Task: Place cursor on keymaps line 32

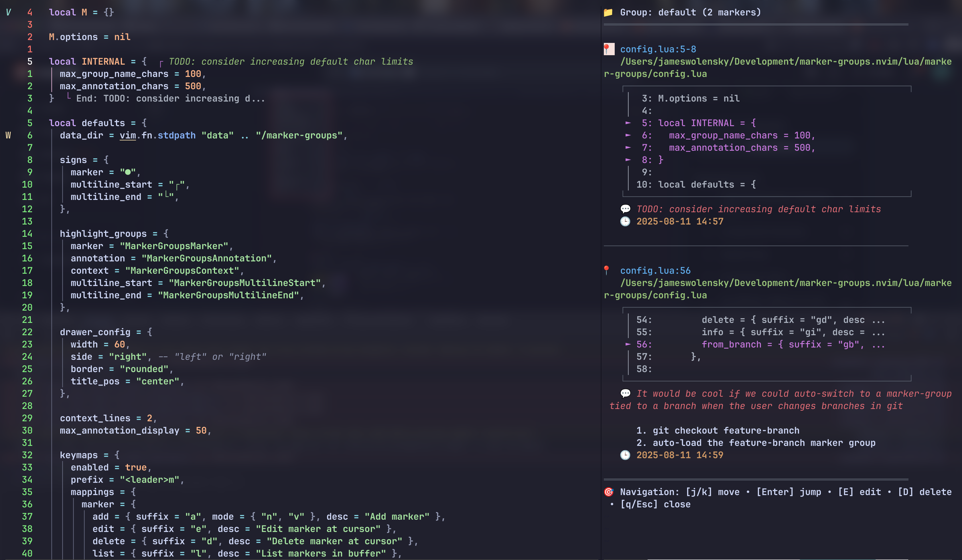Action: pyautogui.click(x=79, y=455)
